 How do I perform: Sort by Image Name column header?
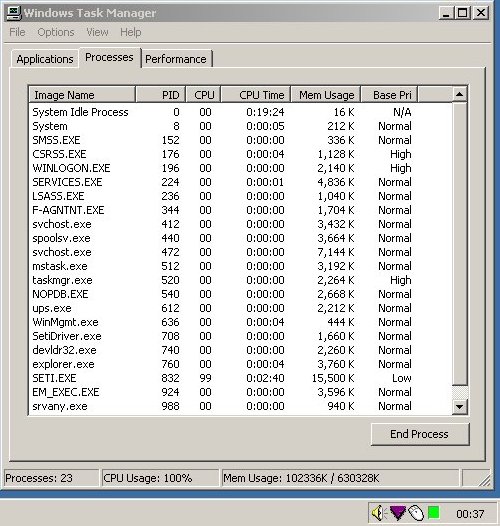coord(82,95)
